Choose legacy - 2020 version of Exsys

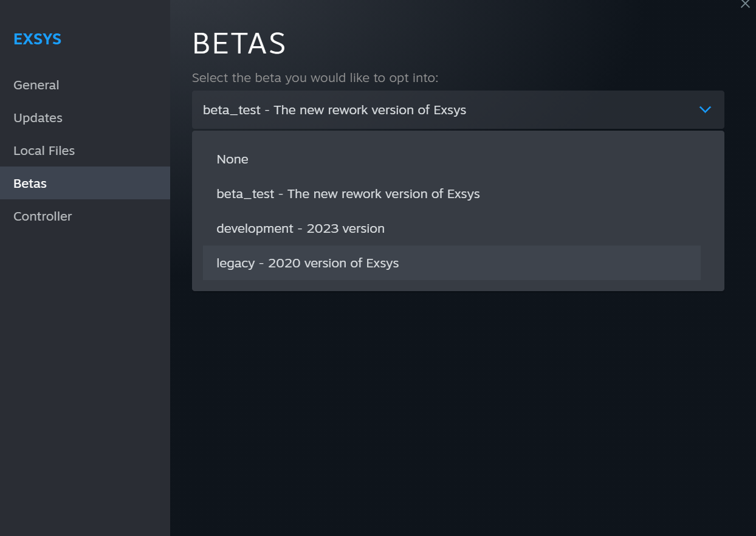pos(452,263)
